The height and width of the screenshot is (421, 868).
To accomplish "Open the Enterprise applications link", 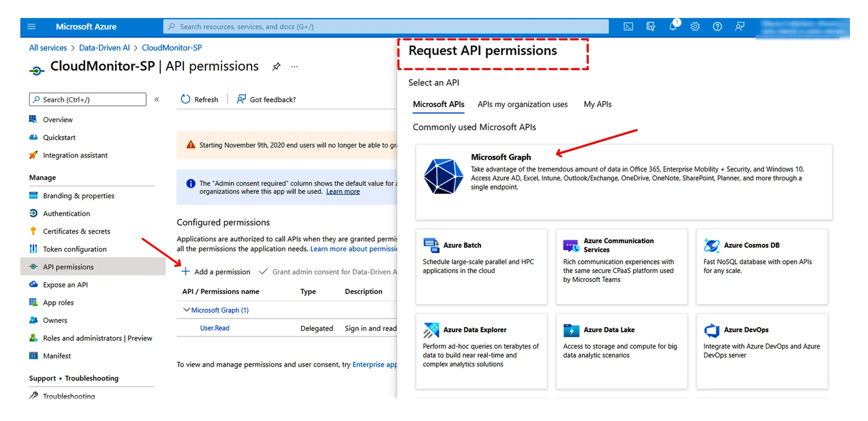I will (375, 365).
